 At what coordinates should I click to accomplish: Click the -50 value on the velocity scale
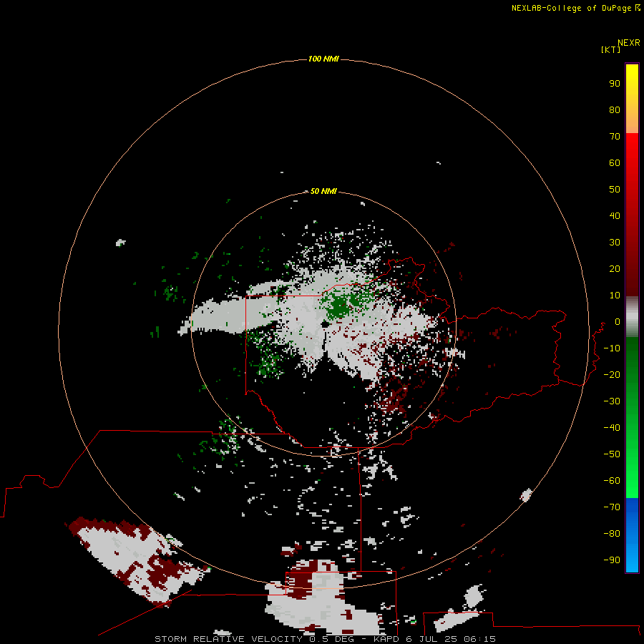click(x=612, y=454)
